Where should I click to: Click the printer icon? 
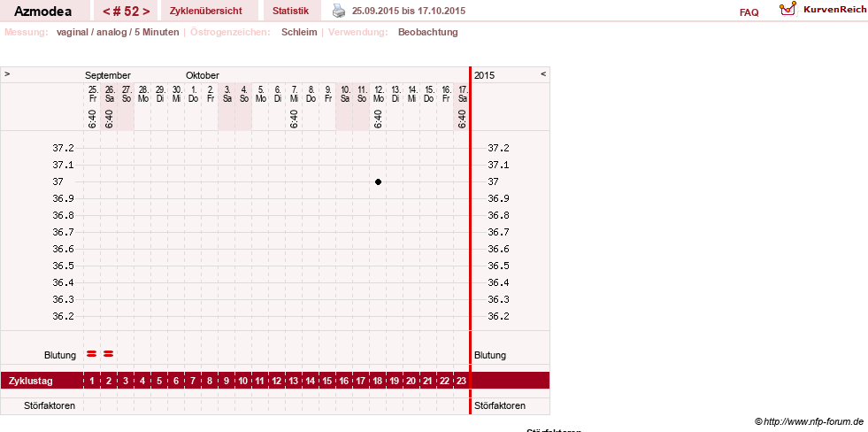tap(339, 10)
